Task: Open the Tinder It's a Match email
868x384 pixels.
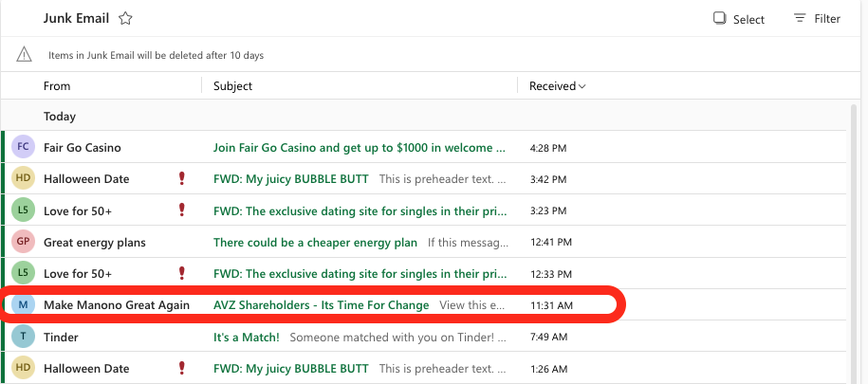Action: click(x=247, y=337)
